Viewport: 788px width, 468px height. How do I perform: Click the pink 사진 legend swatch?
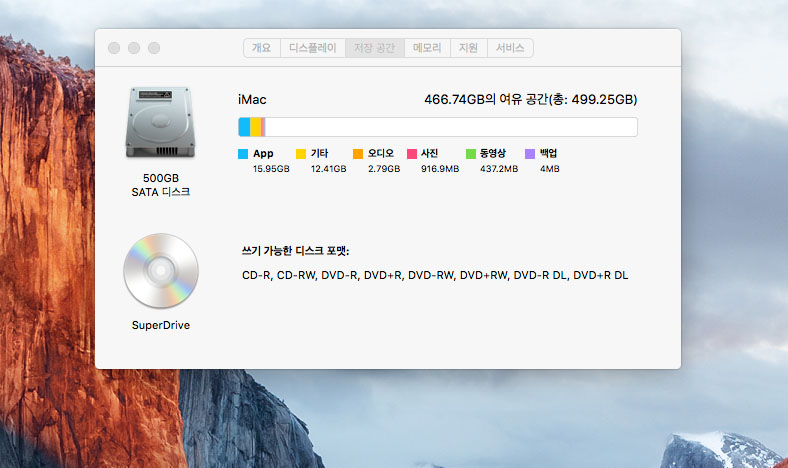point(412,154)
